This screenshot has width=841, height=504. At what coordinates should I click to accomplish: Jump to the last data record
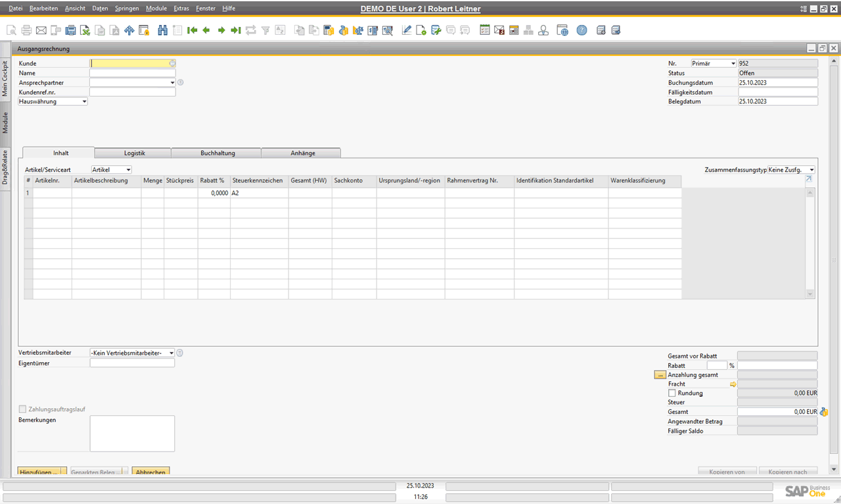tap(236, 30)
